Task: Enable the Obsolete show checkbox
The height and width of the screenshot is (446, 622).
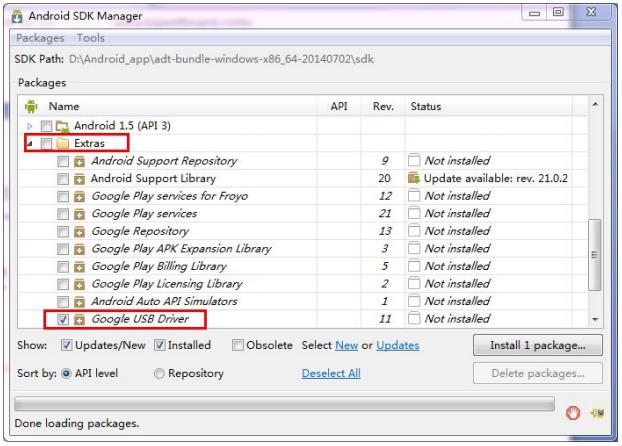Action: (x=238, y=345)
